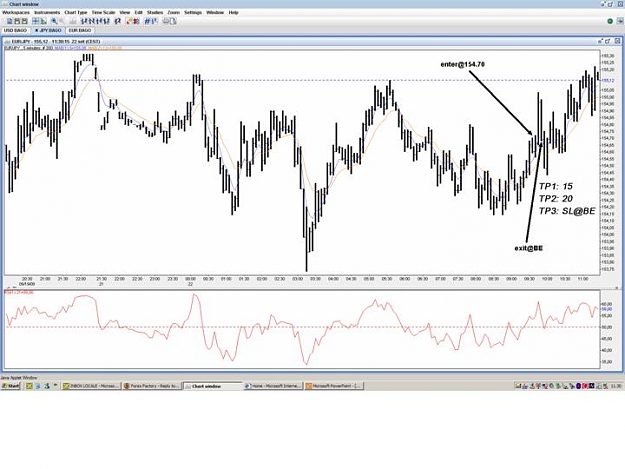Open the Workspaces menu

pyautogui.click(x=16, y=13)
